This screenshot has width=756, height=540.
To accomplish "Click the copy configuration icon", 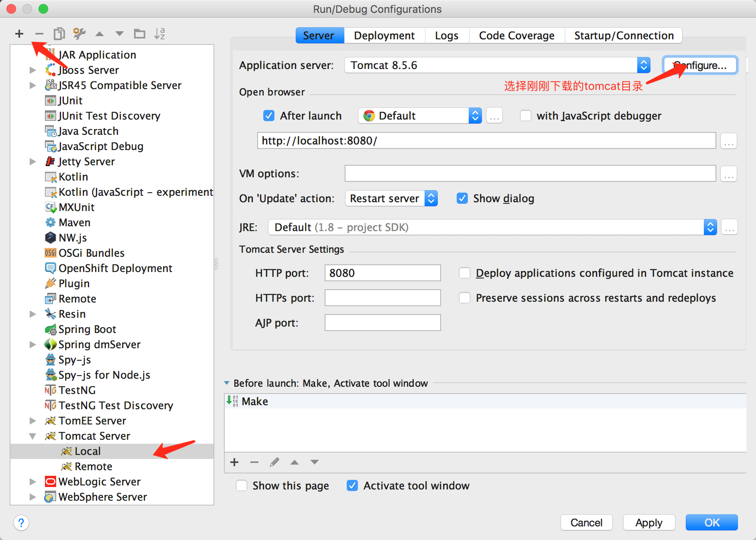I will click(x=59, y=34).
